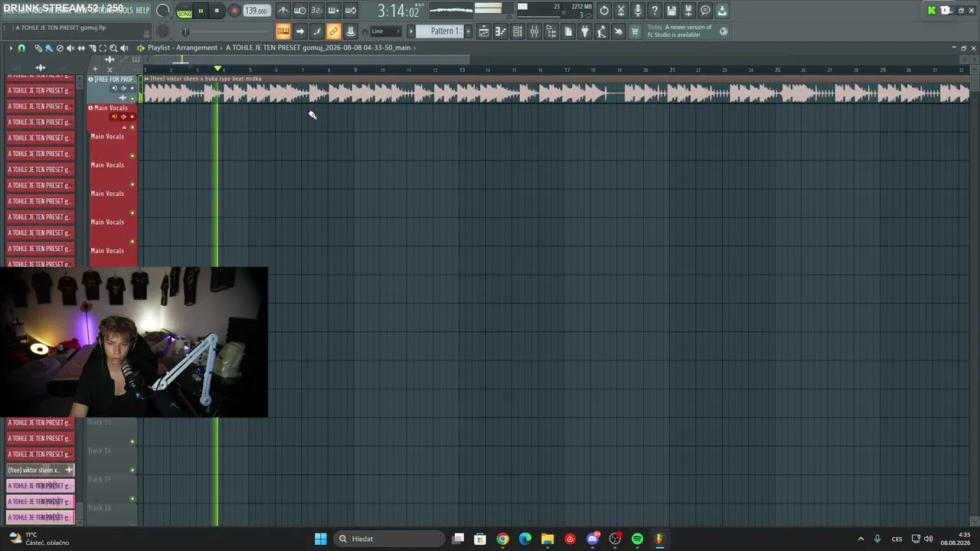Click the master pitch knob
This screenshot has height=551, width=980.
point(163,31)
